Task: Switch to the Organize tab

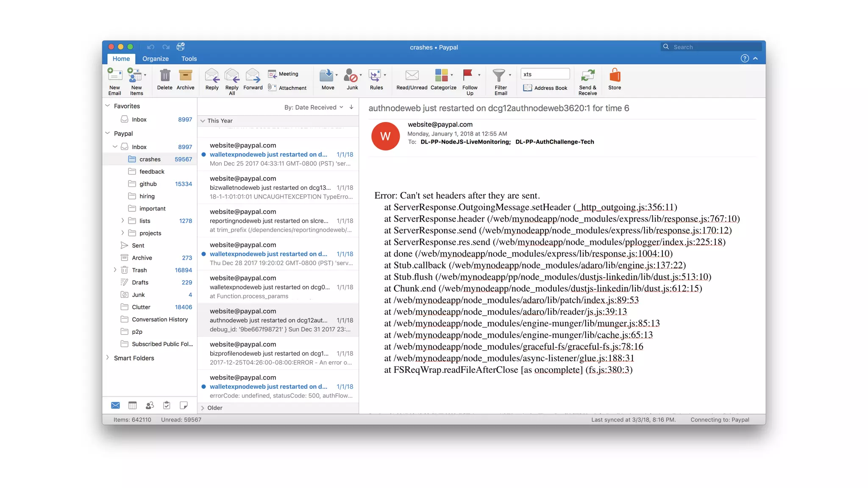Action: [155, 59]
